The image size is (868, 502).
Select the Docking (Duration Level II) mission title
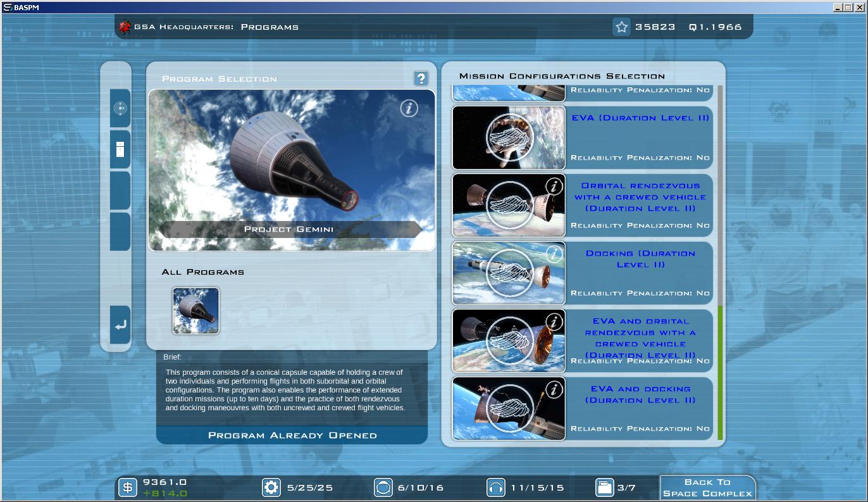click(x=640, y=259)
